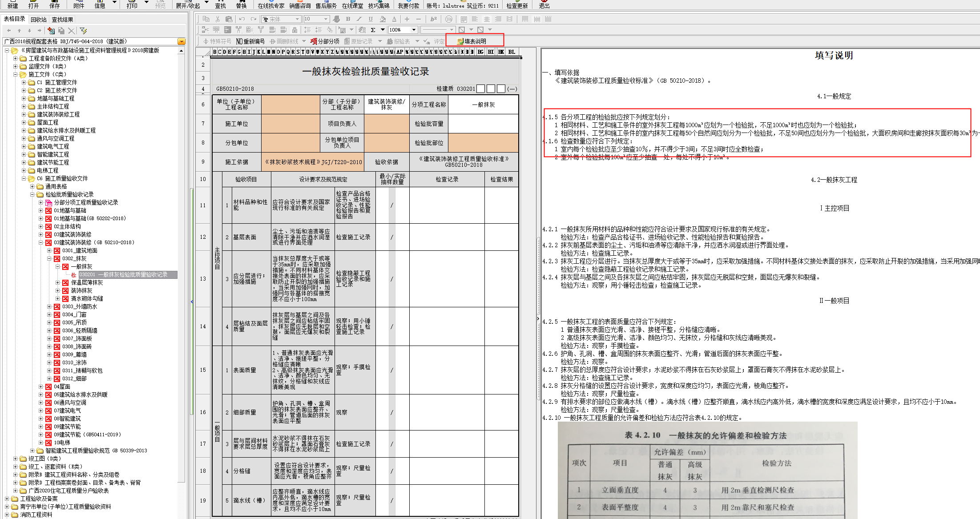The width and height of the screenshot is (980, 519).
Task: Expand 保温层薄抹灰 tree node
Action: (58, 282)
